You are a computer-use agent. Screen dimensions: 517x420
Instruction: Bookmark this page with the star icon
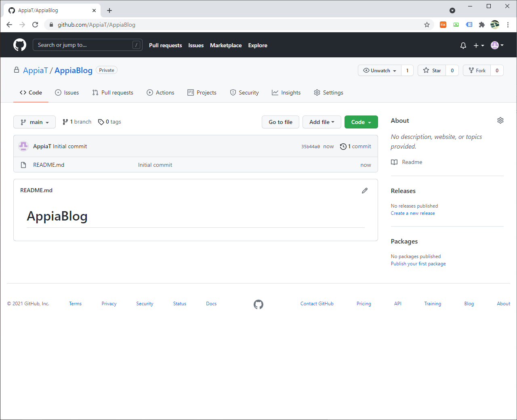(427, 25)
